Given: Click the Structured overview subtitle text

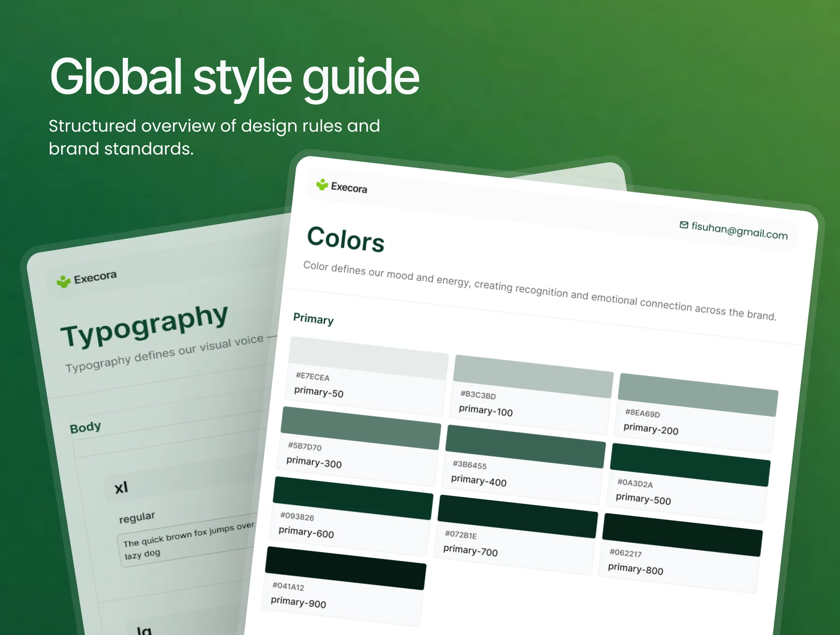Looking at the screenshot, I should click(214, 137).
